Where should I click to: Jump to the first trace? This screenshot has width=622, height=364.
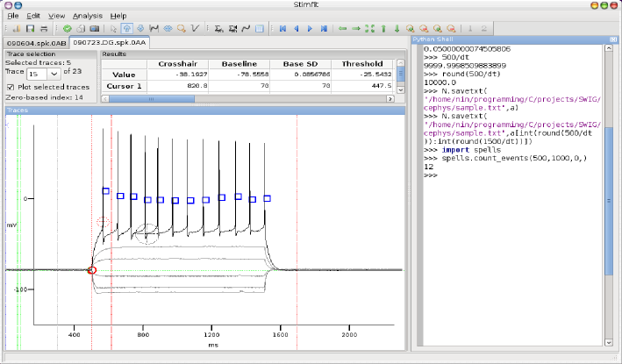[282, 29]
